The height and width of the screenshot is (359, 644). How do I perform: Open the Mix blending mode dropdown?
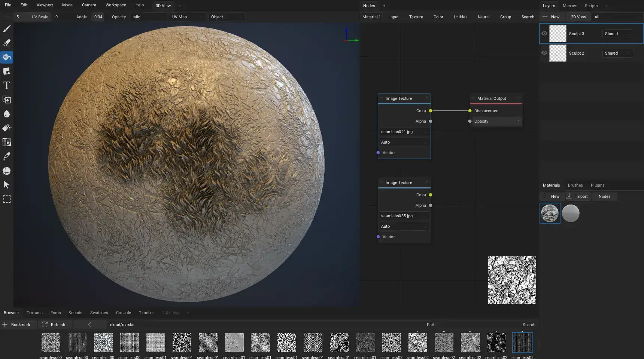point(149,17)
